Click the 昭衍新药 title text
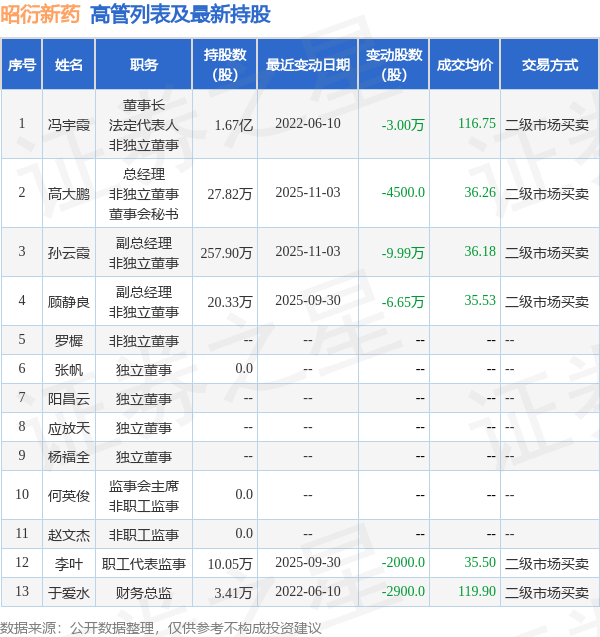600x637 pixels. 40,14
